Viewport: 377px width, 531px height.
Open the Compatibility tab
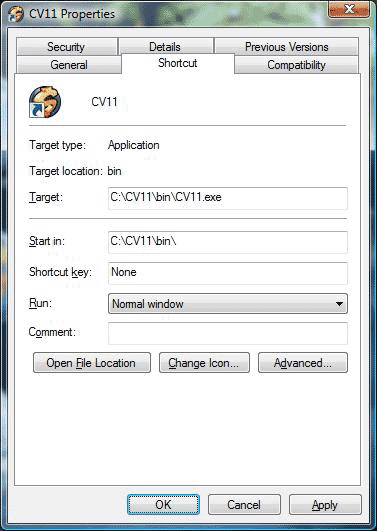(296, 65)
